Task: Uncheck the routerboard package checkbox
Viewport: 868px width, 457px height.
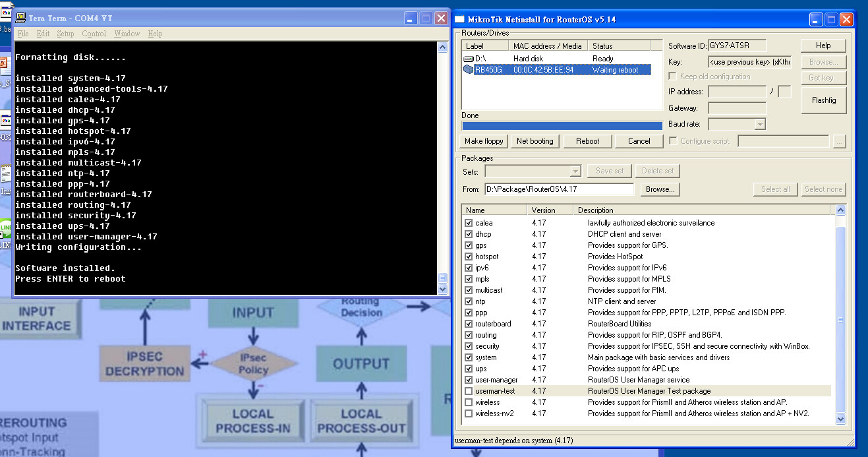Action: (x=469, y=324)
